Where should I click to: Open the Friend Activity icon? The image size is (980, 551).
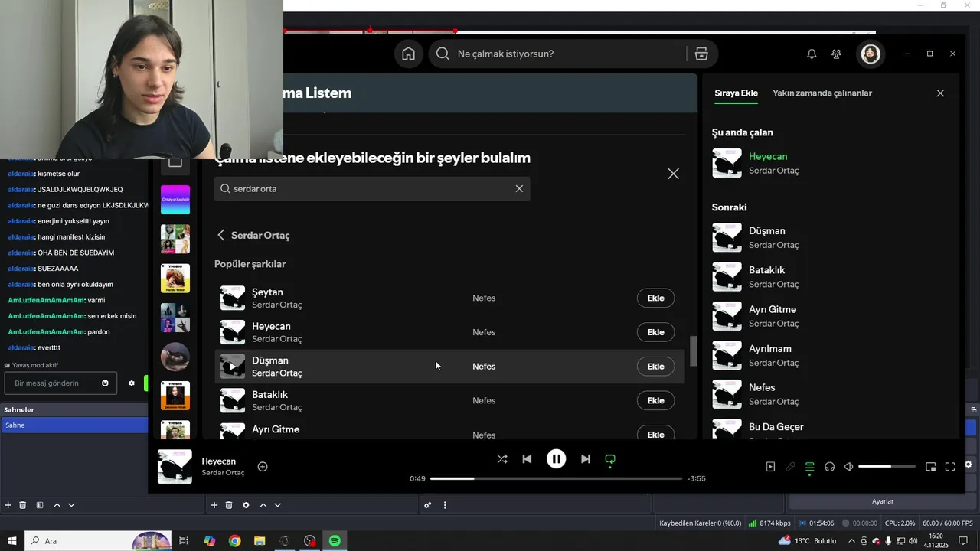(x=836, y=54)
